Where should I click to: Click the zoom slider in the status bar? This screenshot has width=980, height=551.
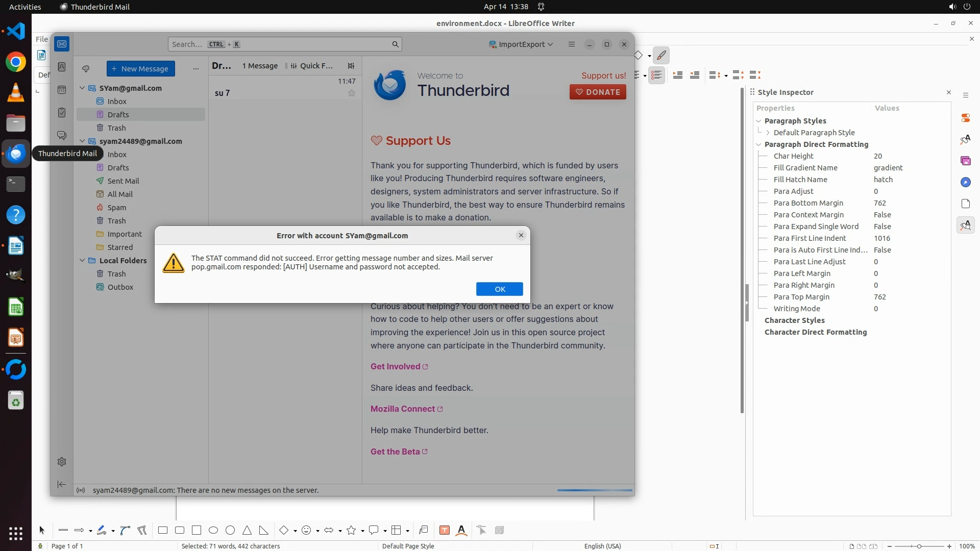[x=919, y=546]
